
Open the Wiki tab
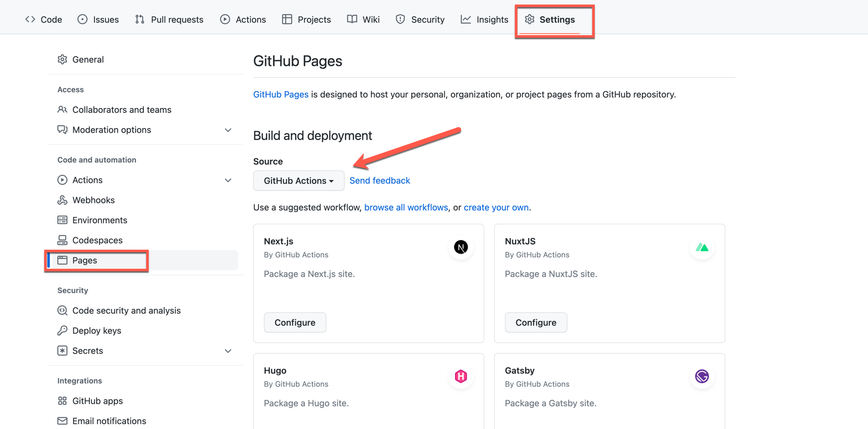(363, 20)
